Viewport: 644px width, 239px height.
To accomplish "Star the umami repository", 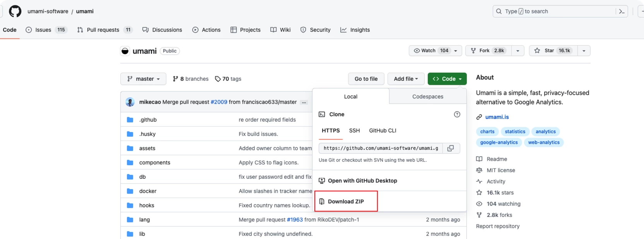I will [x=553, y=51].
